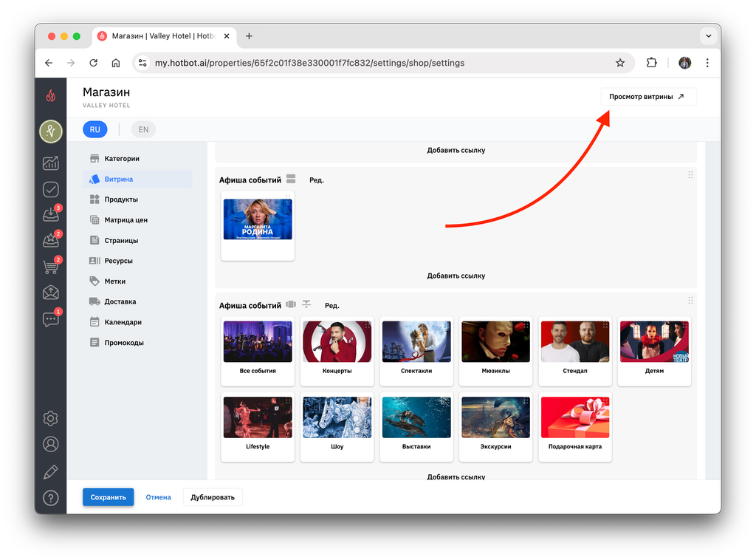The image size is (756, 560).
Task: Open the Промокоды menu item
Action: [x=137, y=343]
